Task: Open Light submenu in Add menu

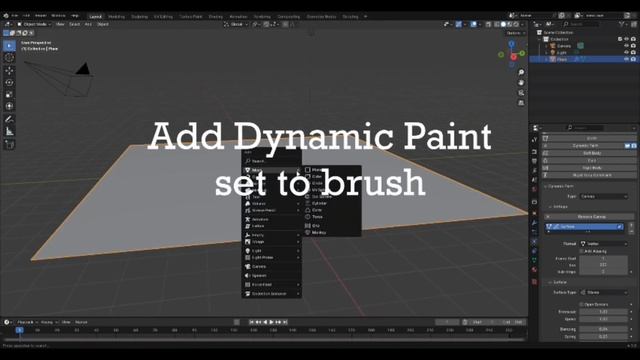Action: pyautogui.click(x=272, y=251)
